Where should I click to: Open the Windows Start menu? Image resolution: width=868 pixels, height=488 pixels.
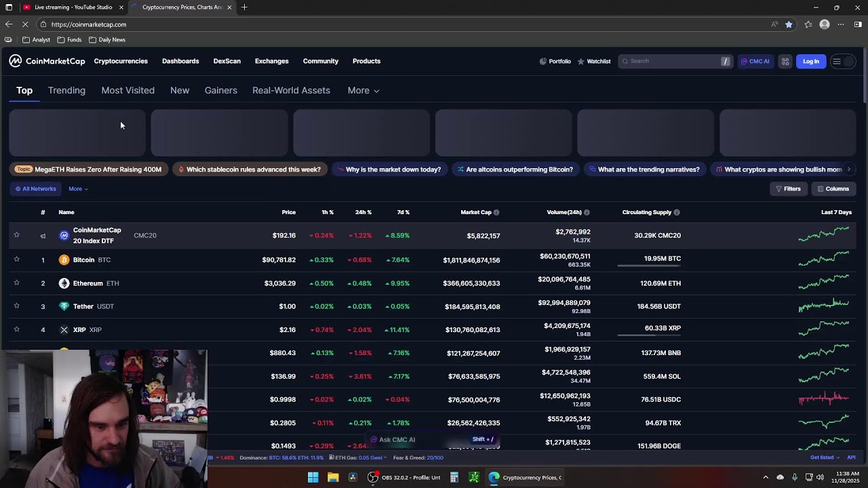[313, 478]
